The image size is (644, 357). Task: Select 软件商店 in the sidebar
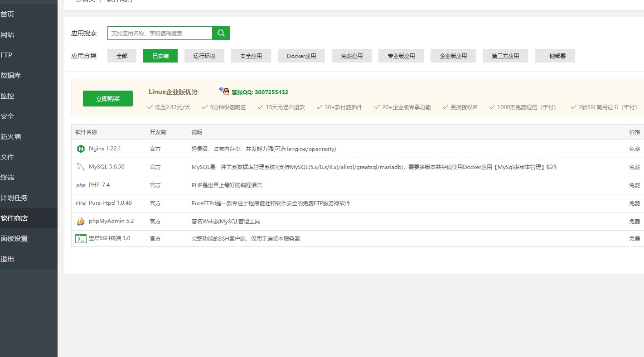[x=29, y=218]
